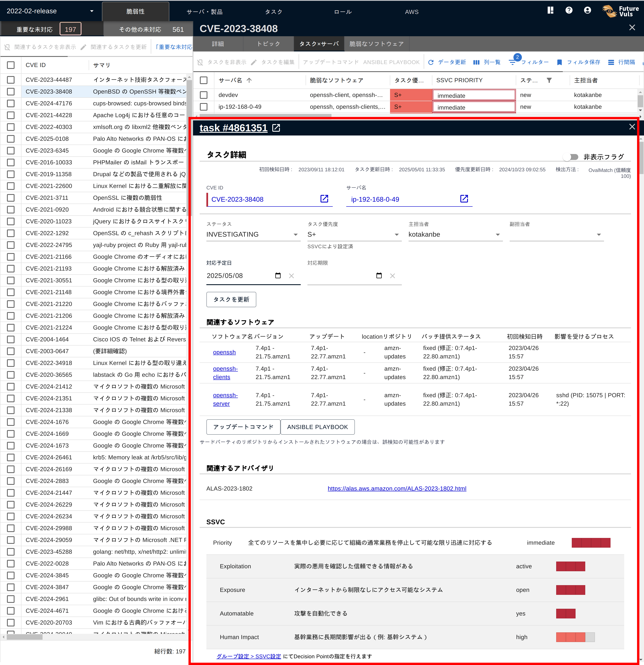Switch to the 詳細 tab
This screenshot has width=644, height=665.
tap(218, 44)
